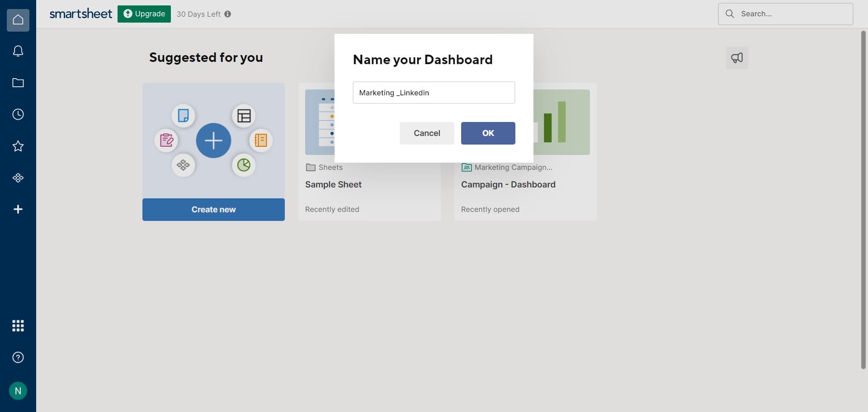The image size is (868, 412).
Task: Open the Sample Sheet card
Action: coord(333,184)
